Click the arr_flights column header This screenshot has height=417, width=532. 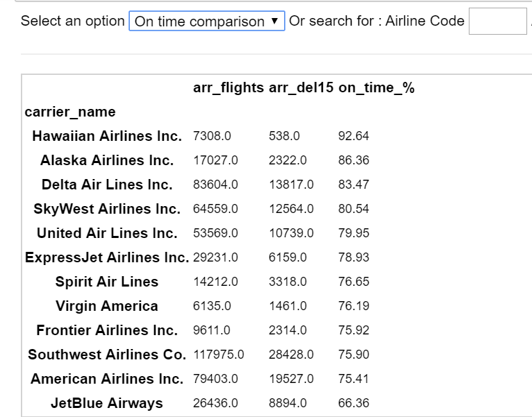click(x=228, y=88)
